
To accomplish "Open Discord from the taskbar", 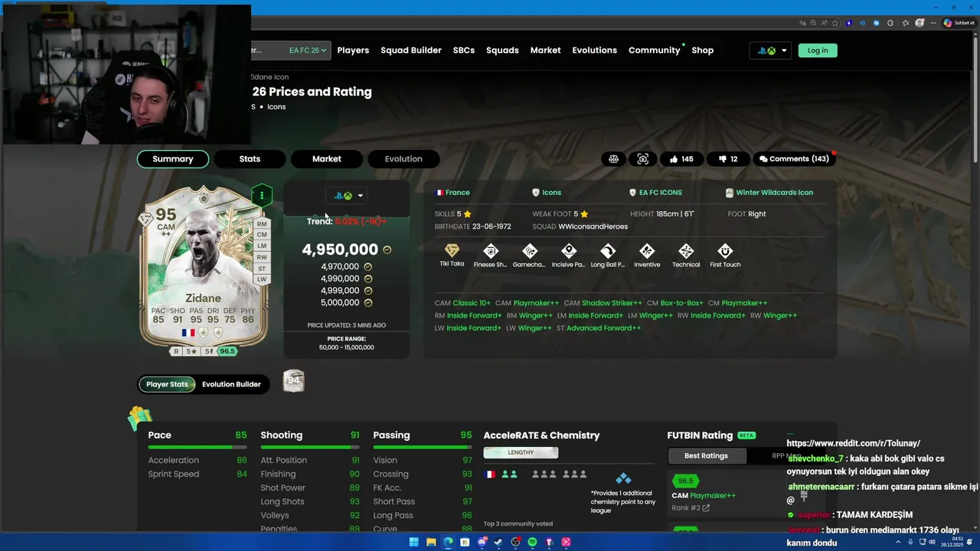I will [x=482, y=542].
